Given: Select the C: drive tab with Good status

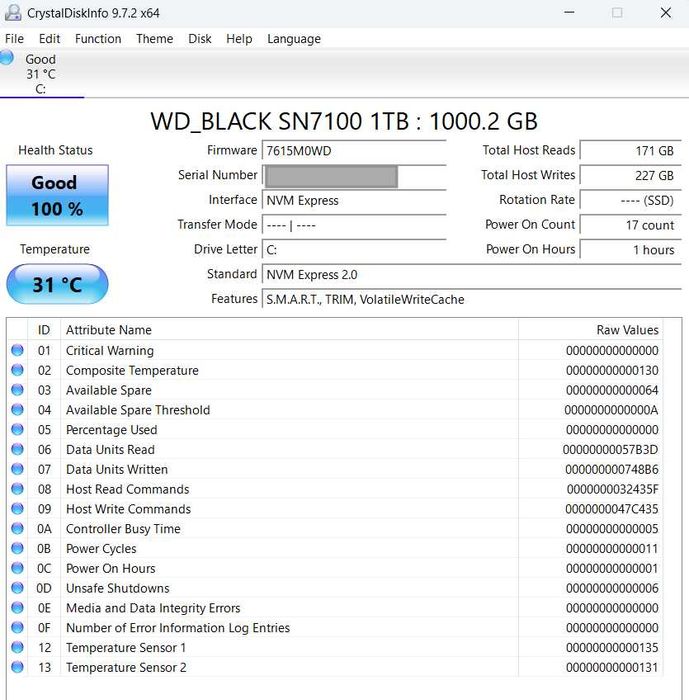Looking at the screenshot, I should 41,74.
